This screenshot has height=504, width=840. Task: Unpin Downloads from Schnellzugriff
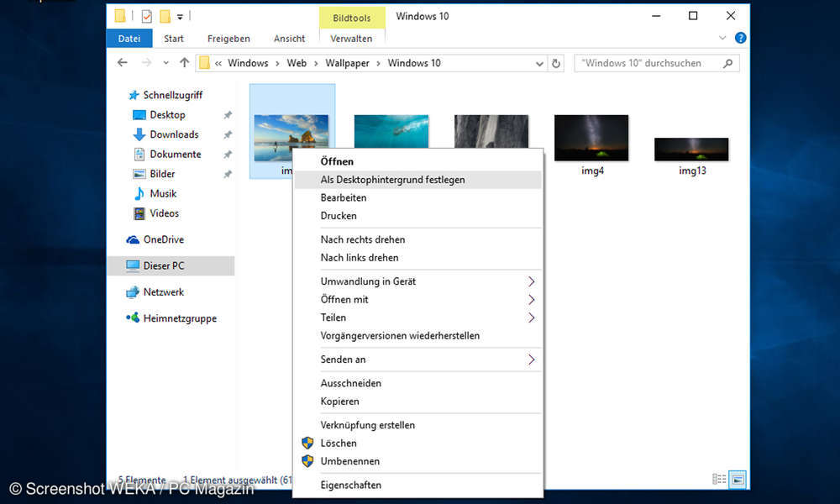point(228,134)
